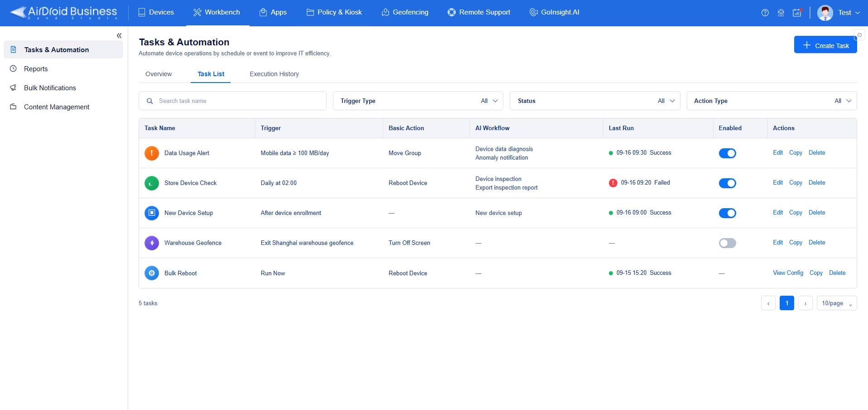Open the Geofencing menu
Viewport: 868px width, 410px height.
(x=405, y=12)
